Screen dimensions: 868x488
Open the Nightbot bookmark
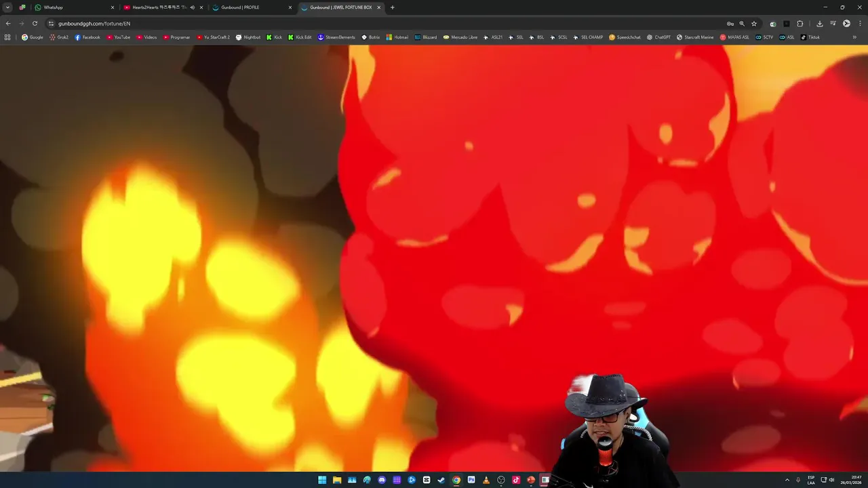(248, 37)
